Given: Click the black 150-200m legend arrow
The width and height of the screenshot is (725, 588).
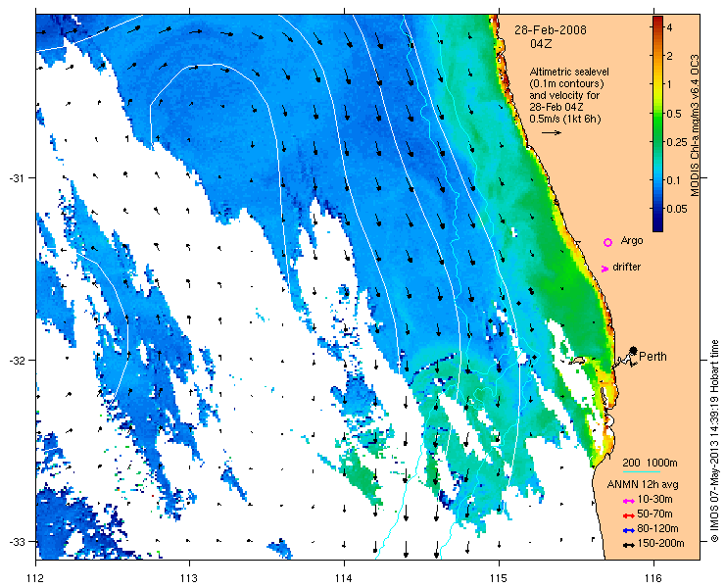Looking at the screenshot, I should 628,546.
